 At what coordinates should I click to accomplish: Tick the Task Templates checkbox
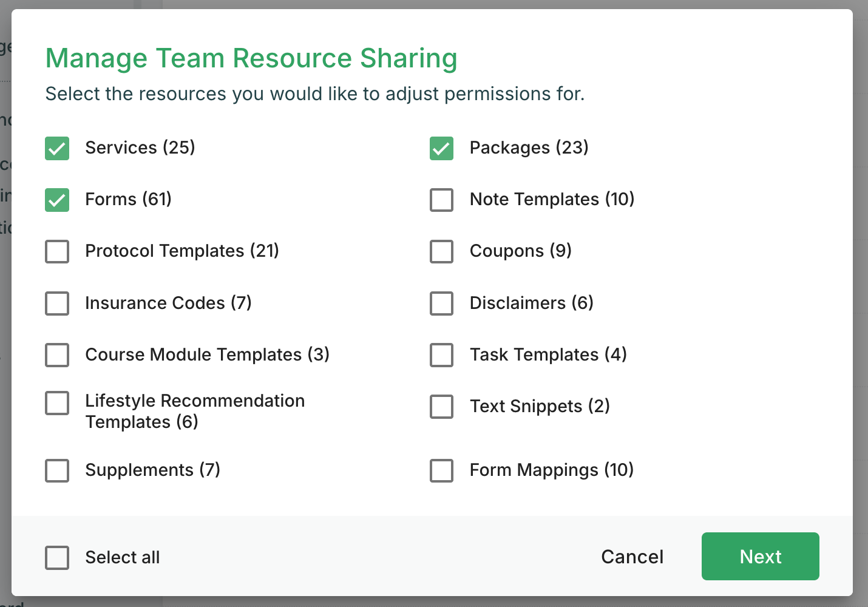[441, 355]
